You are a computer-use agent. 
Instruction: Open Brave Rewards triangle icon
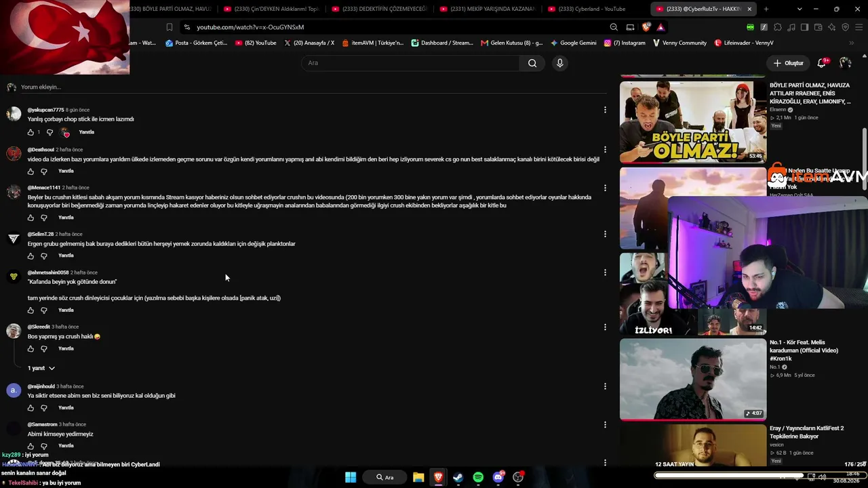(660, 27)
